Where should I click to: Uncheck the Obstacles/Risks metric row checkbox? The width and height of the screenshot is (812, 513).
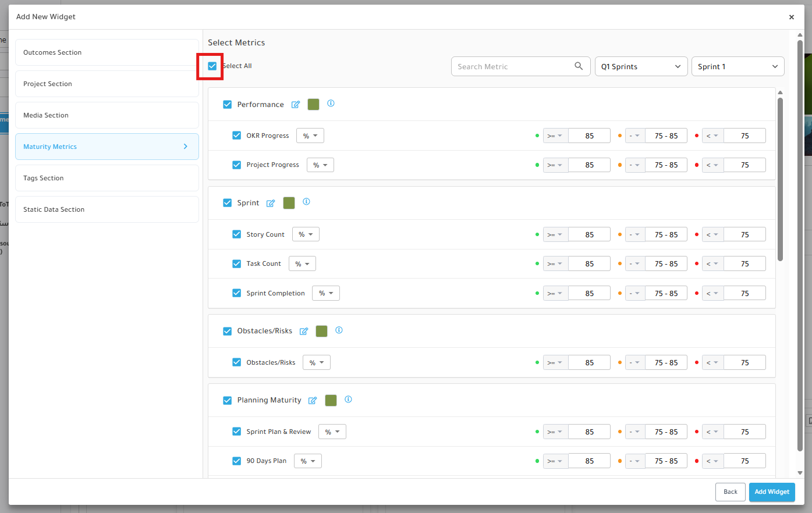[x=237, y=362]
